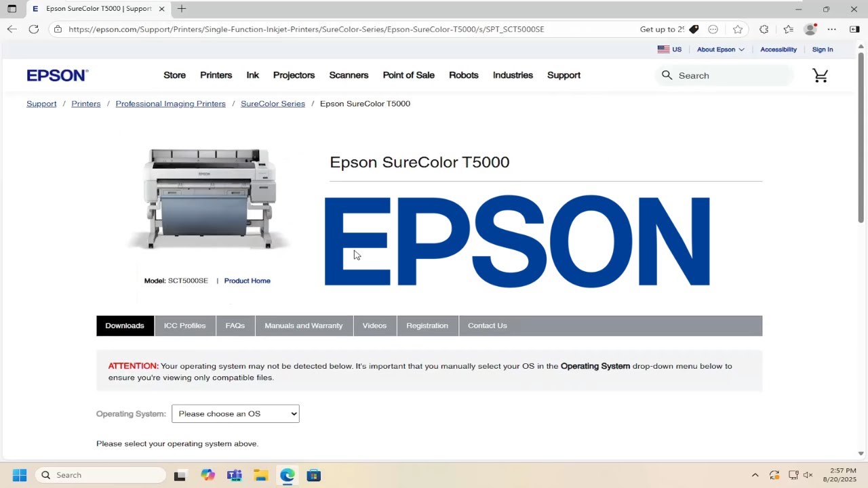Open the Edge profile avatar
Viewport: 868px width, 488px height.
[810, 29]
